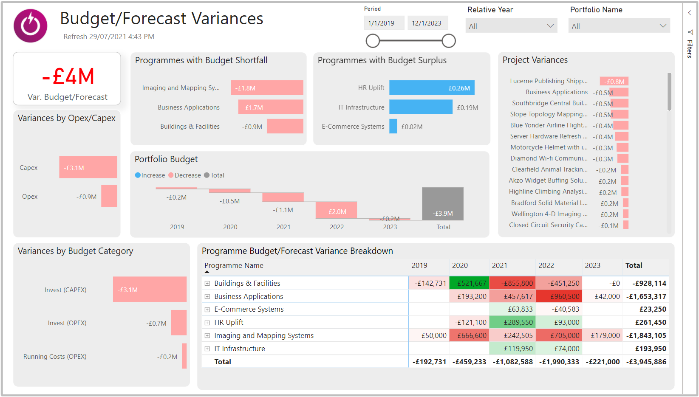Screen dimensions: 699x397
Task: Select the Running Costs (OPEX) bar
Action: click(x=184, y=356)
